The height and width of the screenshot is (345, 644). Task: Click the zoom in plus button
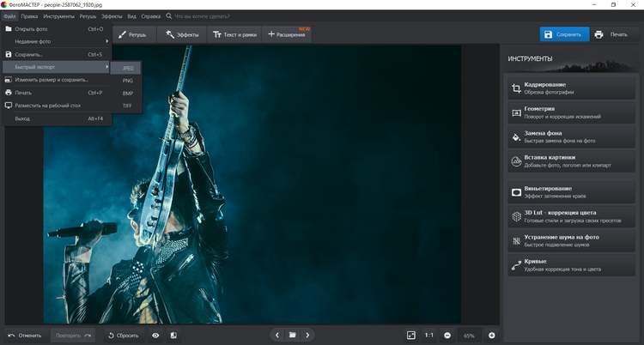[x=492, y=335]
